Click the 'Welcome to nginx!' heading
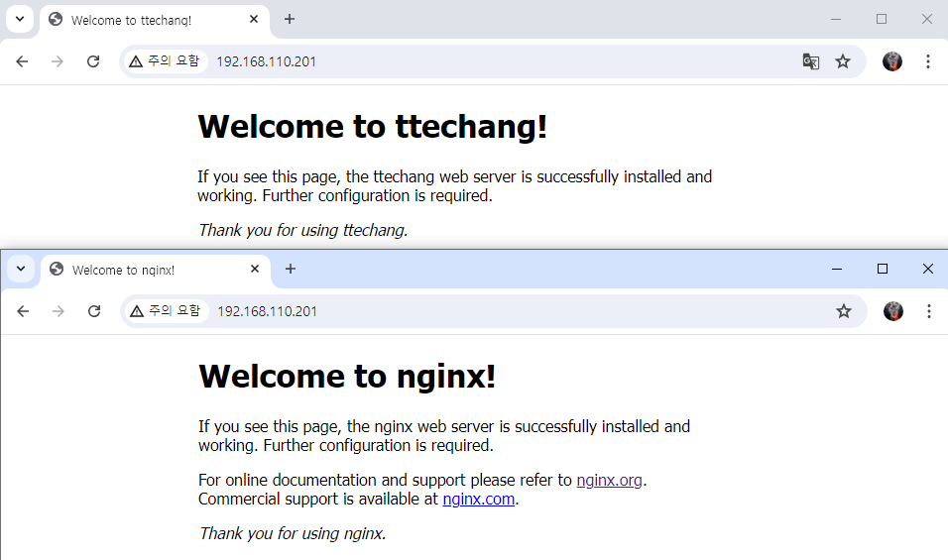The height and width of the screenshot is (560, 948). [347, 377]
